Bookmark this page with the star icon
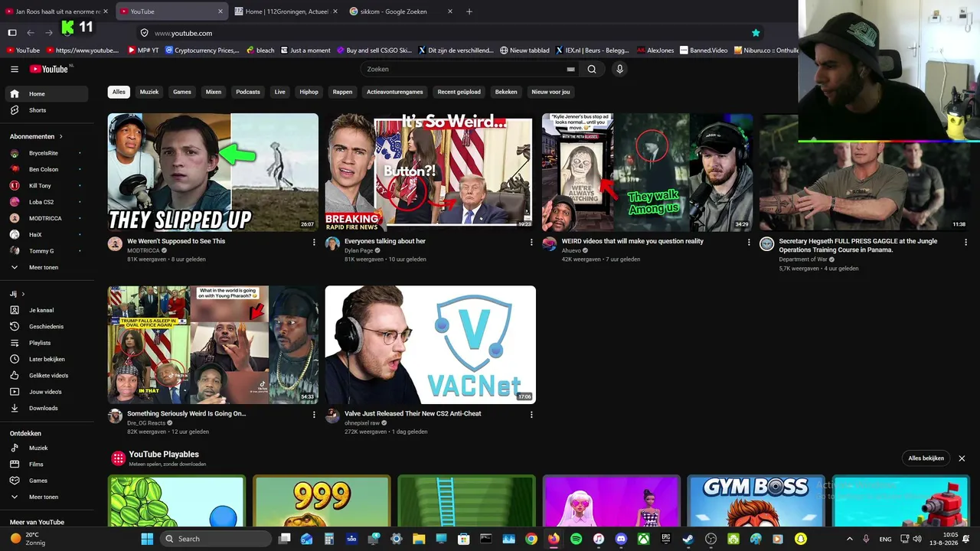 [x=756, y=33]
